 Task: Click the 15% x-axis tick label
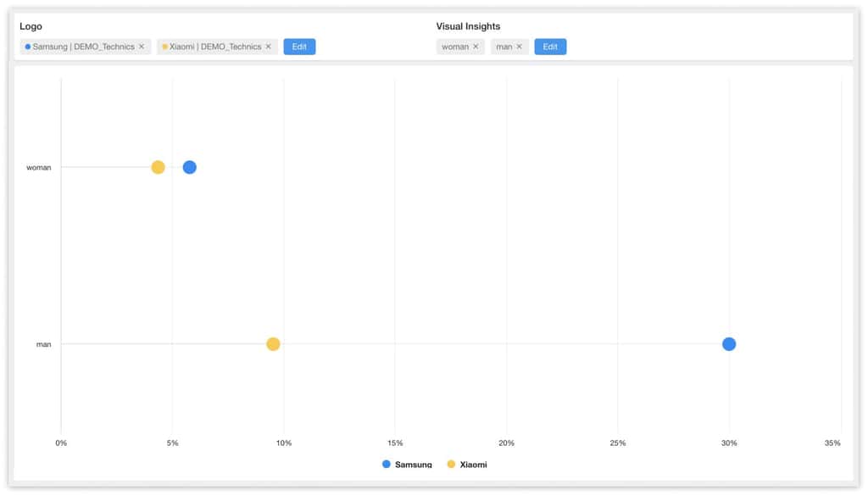pos(395,443)
